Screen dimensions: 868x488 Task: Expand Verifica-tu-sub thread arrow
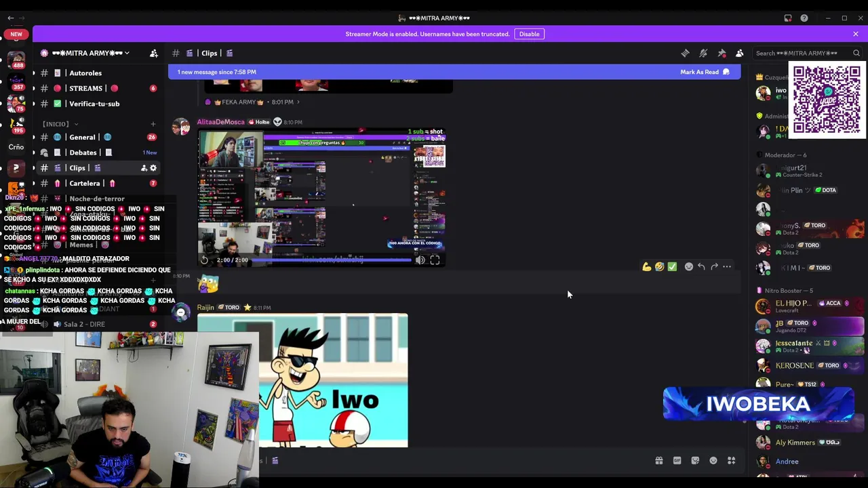[33, 104]
